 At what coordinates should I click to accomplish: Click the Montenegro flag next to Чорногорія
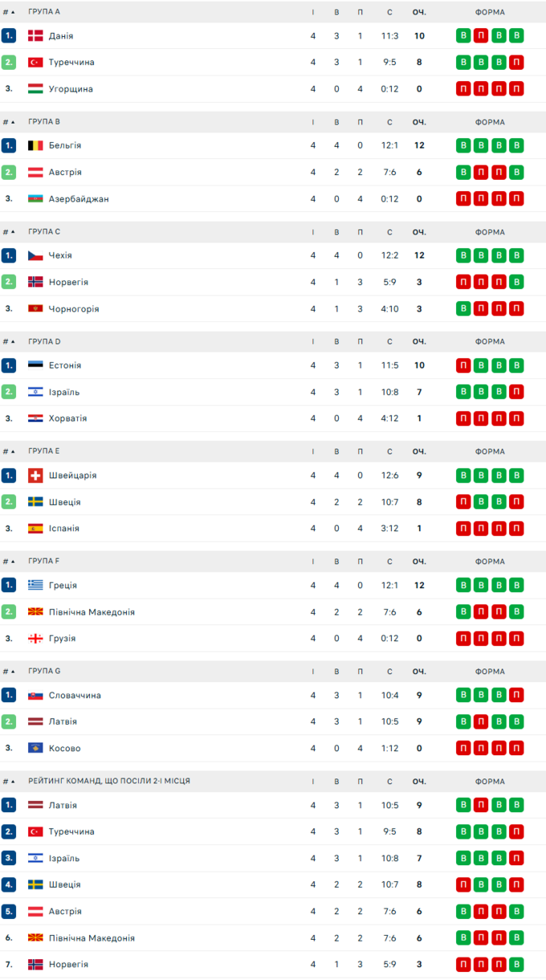(35, 309)
